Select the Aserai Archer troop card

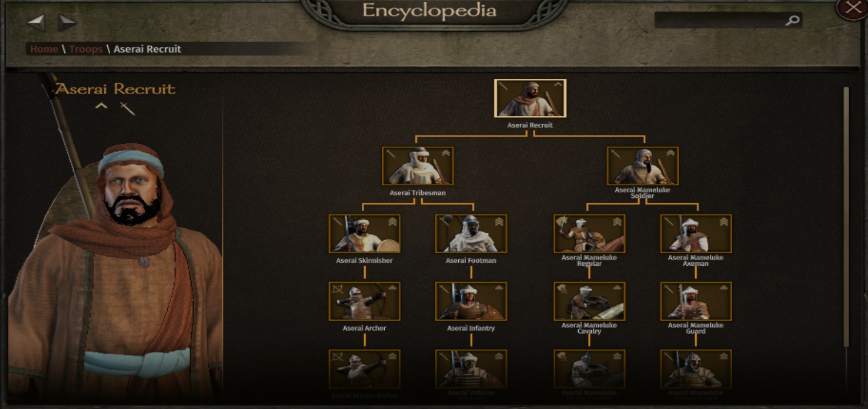coord(365,301)
